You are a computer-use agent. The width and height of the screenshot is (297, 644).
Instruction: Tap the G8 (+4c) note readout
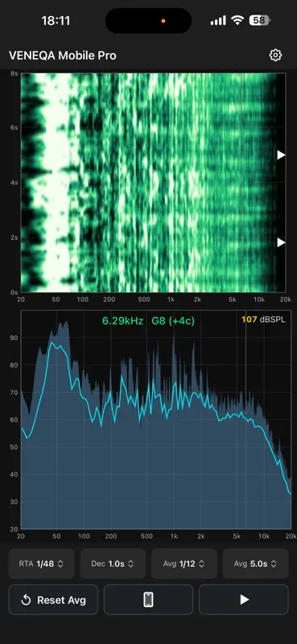(x=173, y=320)
